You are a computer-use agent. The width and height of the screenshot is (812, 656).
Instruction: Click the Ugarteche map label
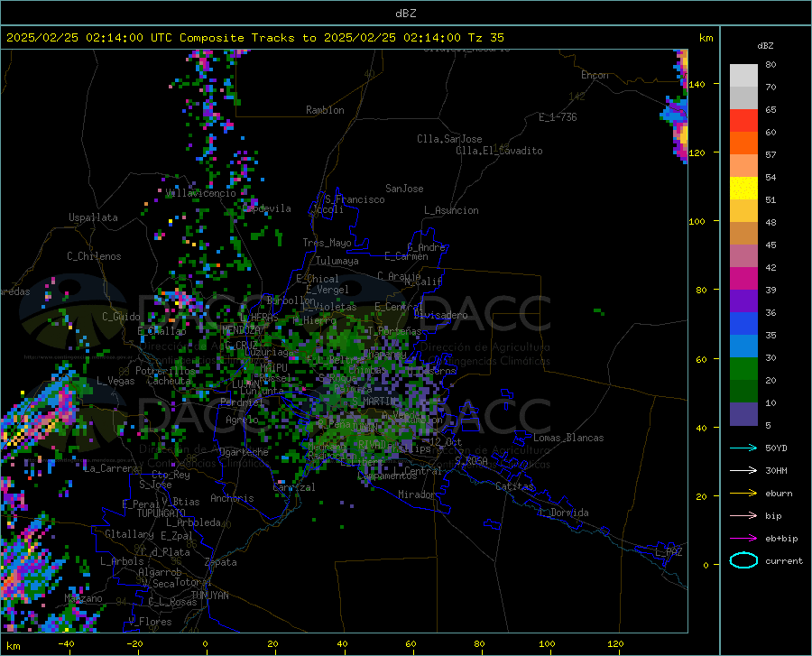(244, 452)
